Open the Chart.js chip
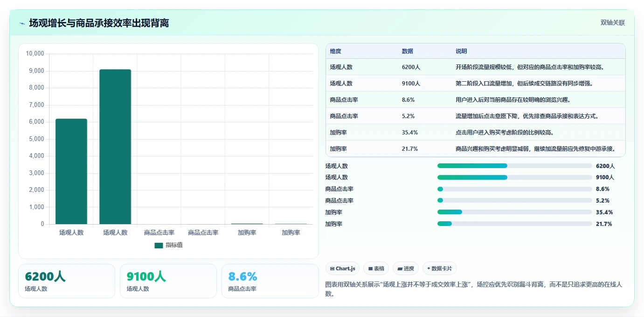The height and width of the screenshot is (317, 644). [342, 268]
